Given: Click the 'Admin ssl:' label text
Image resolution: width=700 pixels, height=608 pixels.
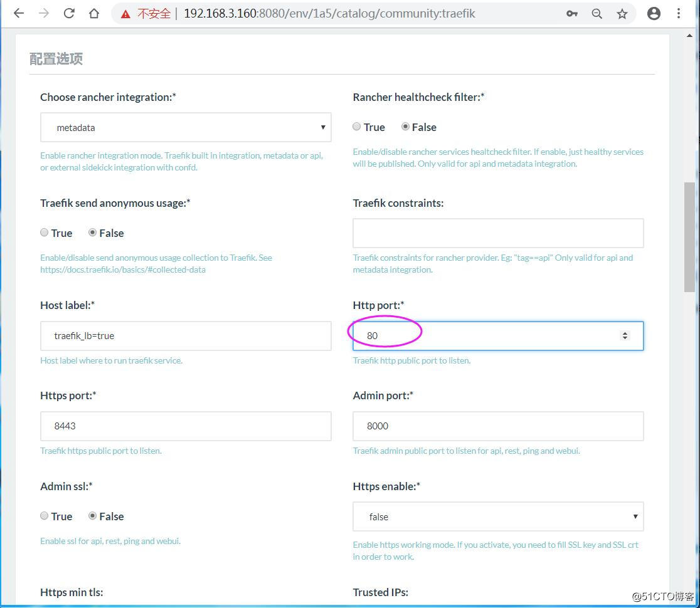Looking at the screenshot, I should [66, 486].
